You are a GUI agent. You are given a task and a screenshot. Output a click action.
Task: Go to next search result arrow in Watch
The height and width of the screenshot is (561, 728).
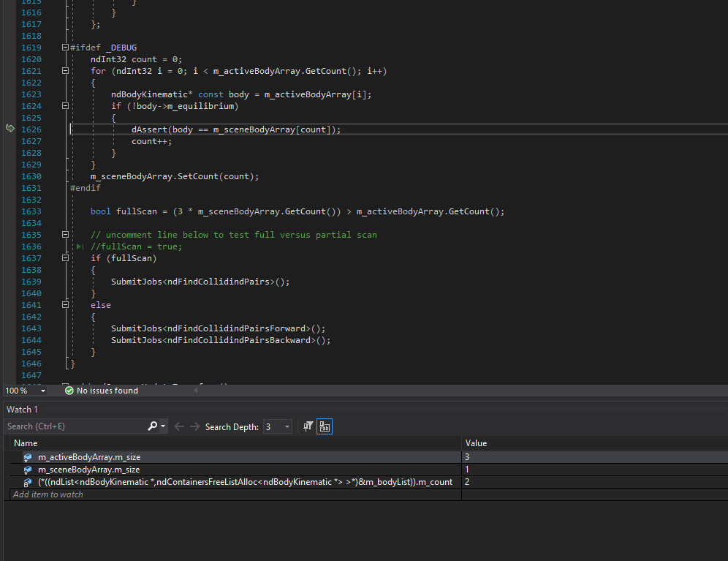tap(194, 426)
